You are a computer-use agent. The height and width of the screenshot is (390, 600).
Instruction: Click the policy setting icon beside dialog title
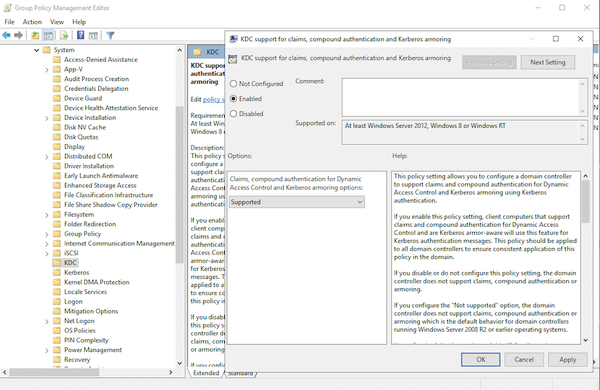(232, 59)
